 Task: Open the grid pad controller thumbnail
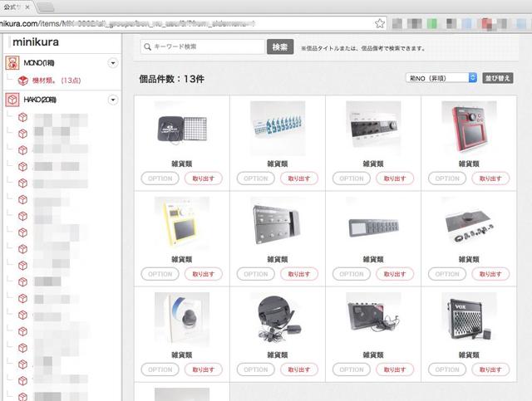point(182,129)
